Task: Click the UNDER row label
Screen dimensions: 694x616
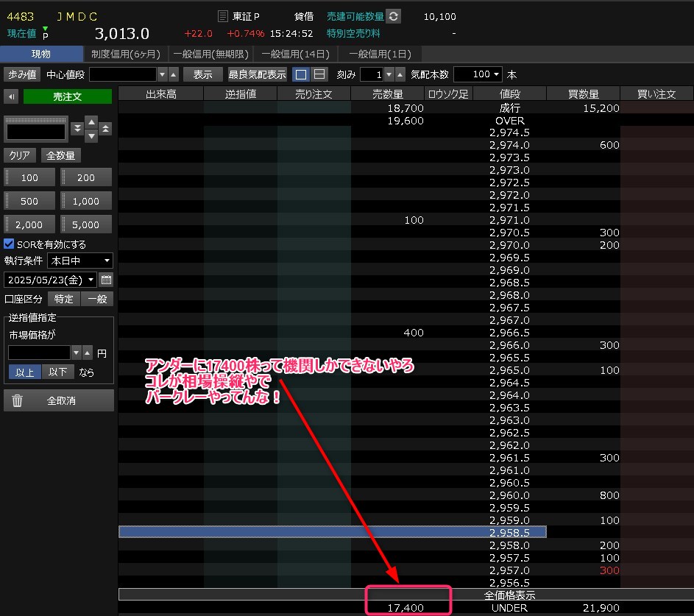Action: [510, 608]
